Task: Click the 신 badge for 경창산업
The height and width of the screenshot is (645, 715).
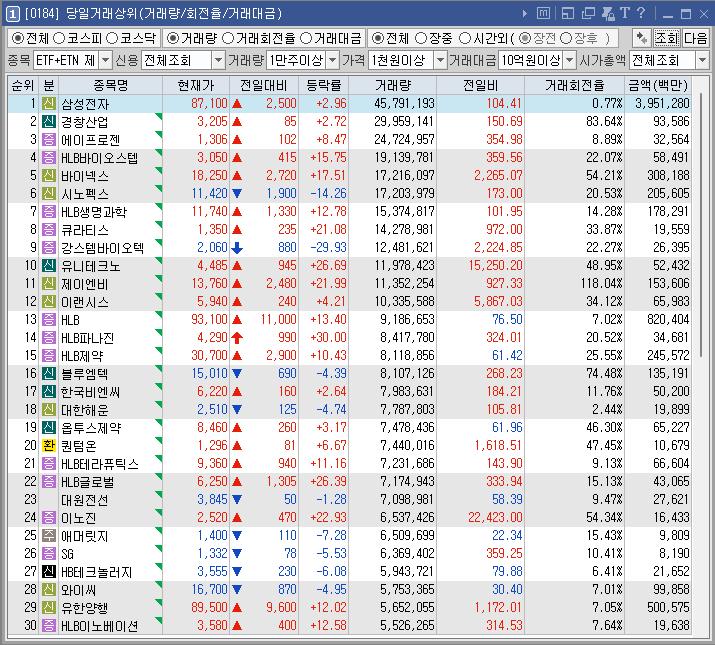Action: 49,121
